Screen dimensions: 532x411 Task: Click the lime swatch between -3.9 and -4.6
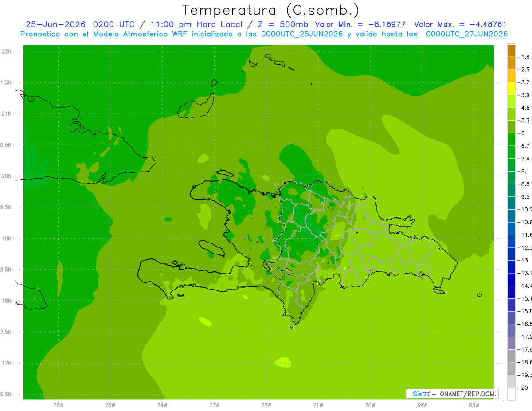point(511,101)
